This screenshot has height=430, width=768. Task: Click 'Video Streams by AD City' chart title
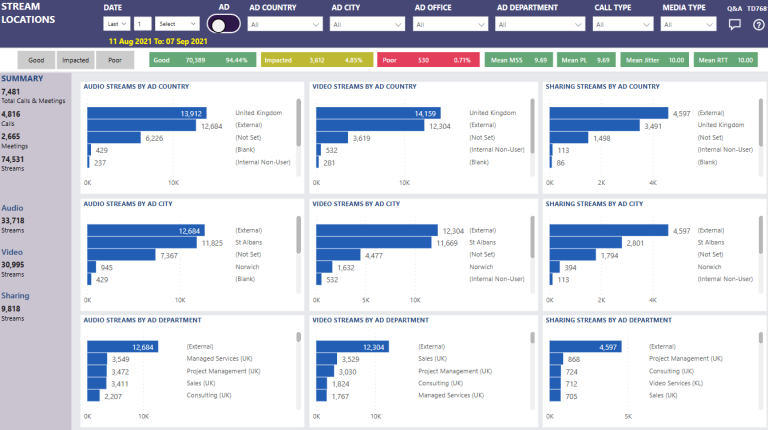point(356,204)
